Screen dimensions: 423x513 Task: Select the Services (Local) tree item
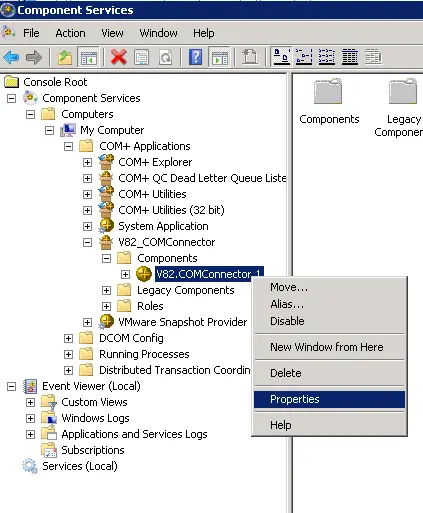point(80,466)
